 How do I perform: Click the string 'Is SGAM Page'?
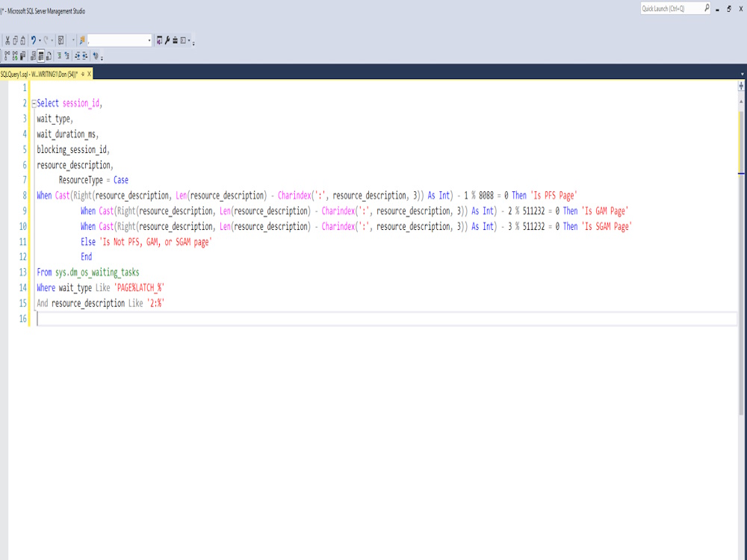click(607, 226)
